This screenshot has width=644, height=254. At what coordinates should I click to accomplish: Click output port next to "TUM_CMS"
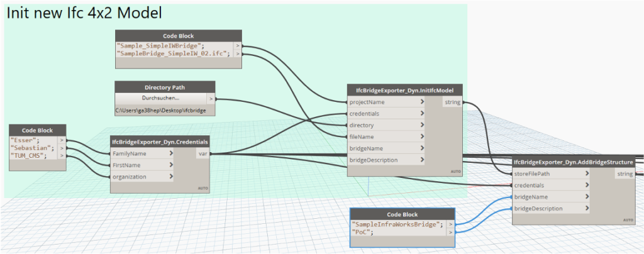tap(62, 155)
